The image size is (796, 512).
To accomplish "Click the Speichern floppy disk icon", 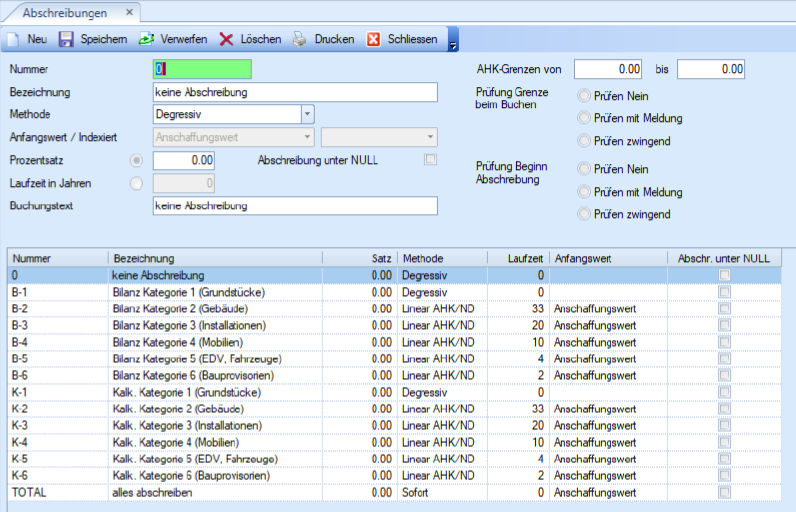I will (67, 40).
